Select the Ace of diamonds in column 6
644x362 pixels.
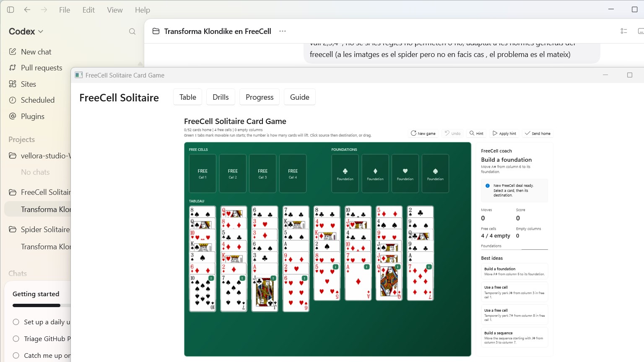(x=358, y=282)
